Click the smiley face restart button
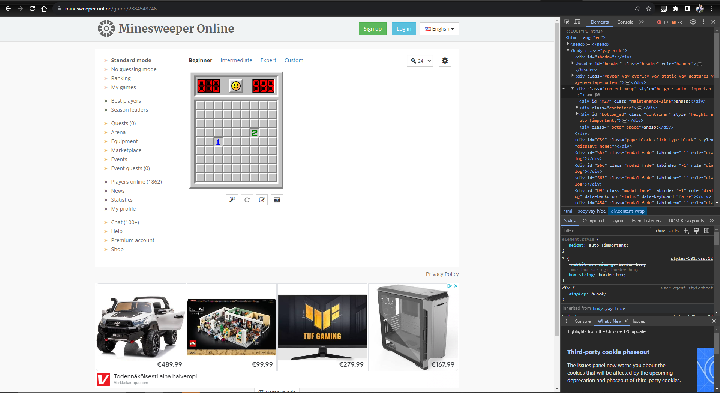 click(x=236, y=85)
